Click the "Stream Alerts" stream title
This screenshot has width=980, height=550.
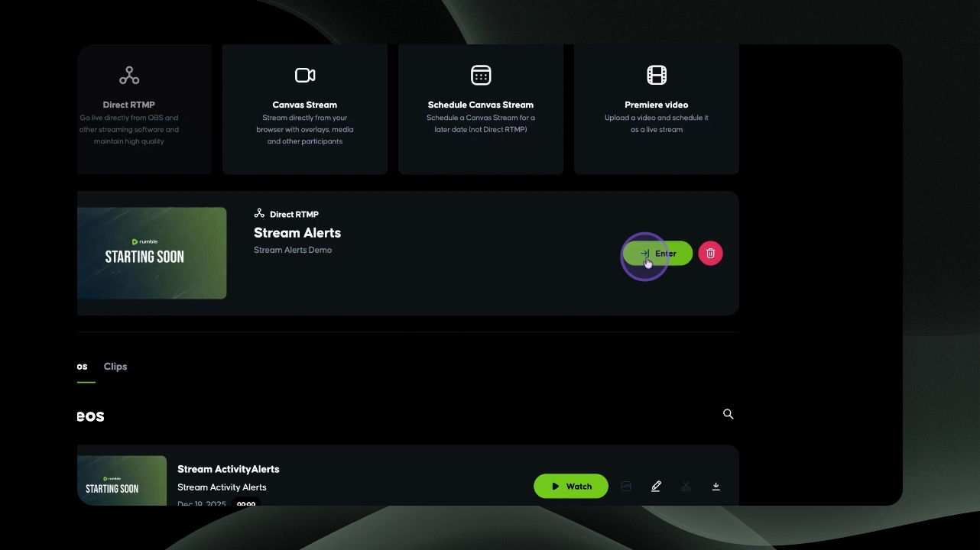pos(297,233)
